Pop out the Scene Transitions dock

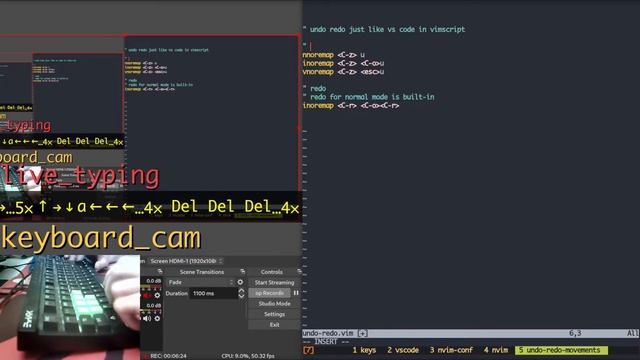(242, 271)
